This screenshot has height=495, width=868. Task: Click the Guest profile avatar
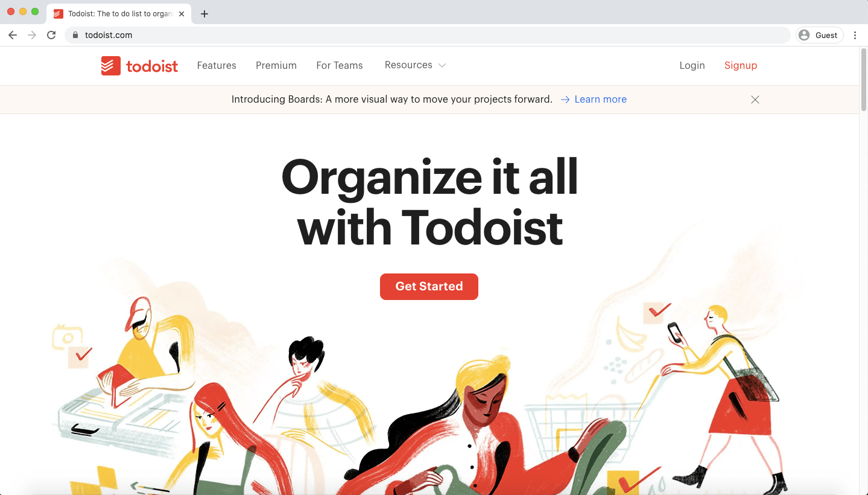pyautogui.click(x=804, y=35)
